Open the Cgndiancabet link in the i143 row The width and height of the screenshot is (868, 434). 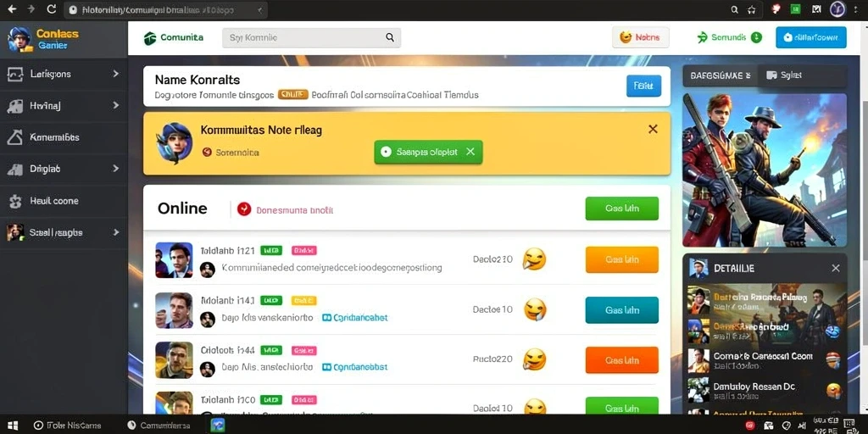coord(355,318)
